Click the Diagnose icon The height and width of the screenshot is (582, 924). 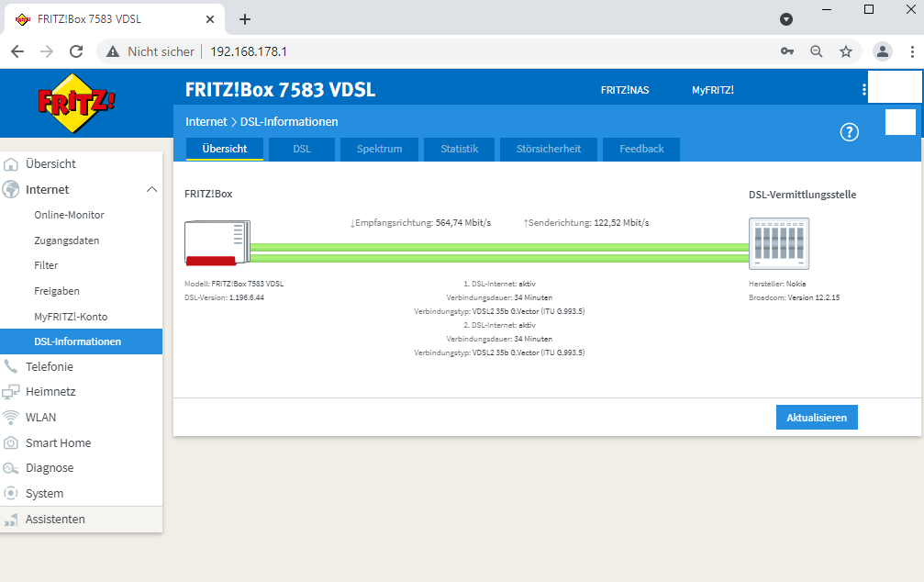(11, 468)
